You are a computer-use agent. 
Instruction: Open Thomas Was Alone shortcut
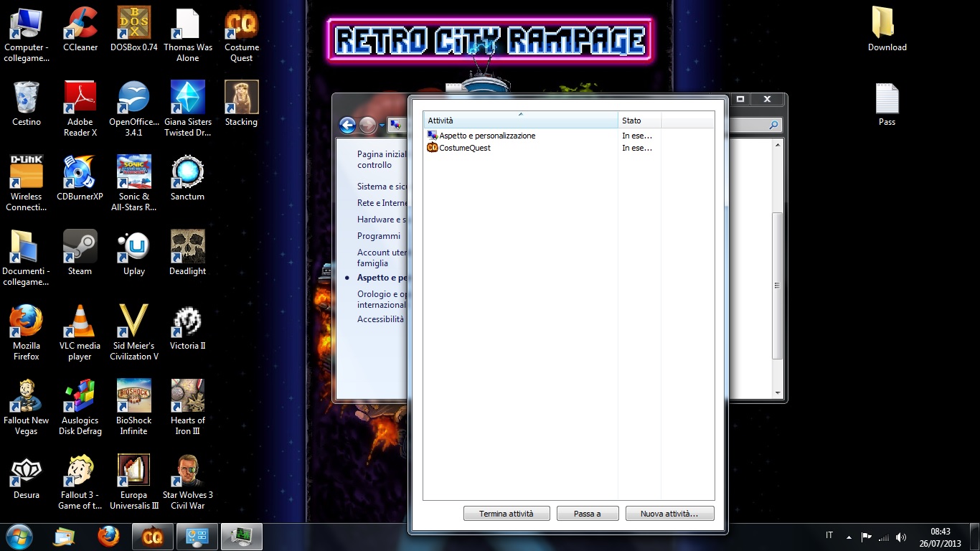coord(188,34)
